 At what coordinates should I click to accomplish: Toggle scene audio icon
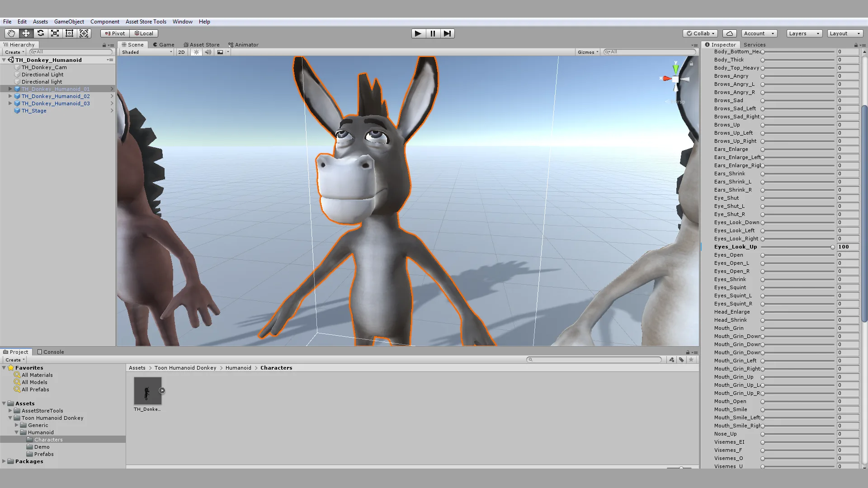click(x=208, y=52)
